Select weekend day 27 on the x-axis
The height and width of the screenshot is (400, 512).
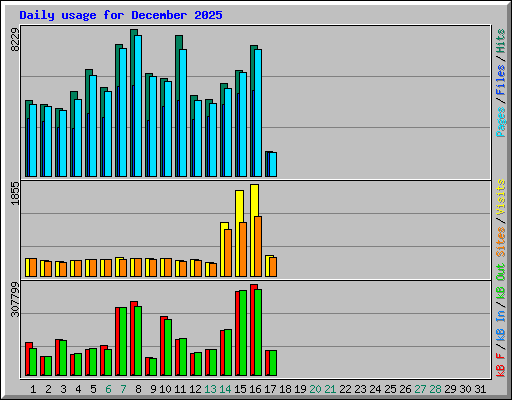[x=420, y=389]
